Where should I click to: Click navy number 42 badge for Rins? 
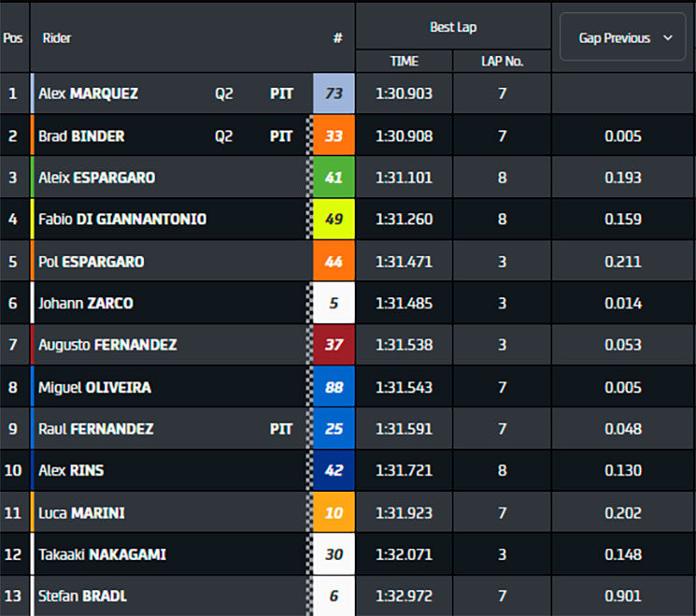click(334, 470)
